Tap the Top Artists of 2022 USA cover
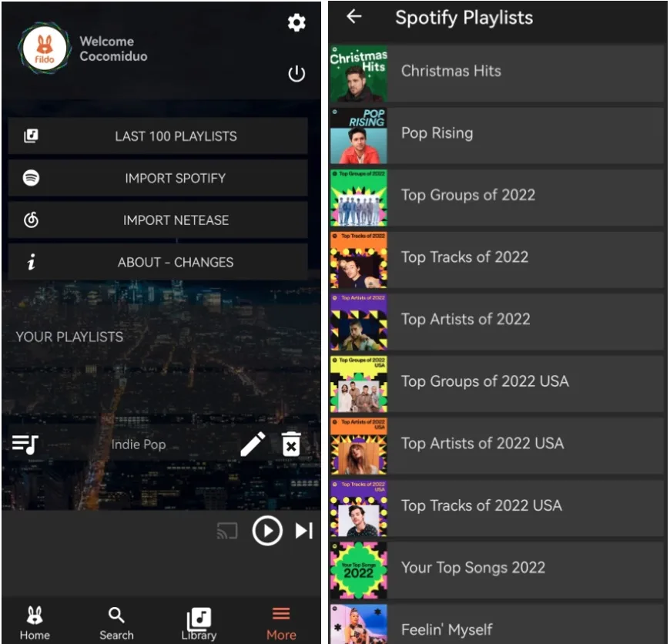 [x=359, y=446]
